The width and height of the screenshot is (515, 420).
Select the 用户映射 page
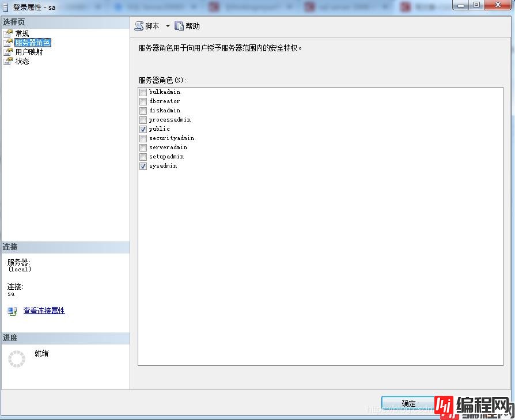point(29,52)
